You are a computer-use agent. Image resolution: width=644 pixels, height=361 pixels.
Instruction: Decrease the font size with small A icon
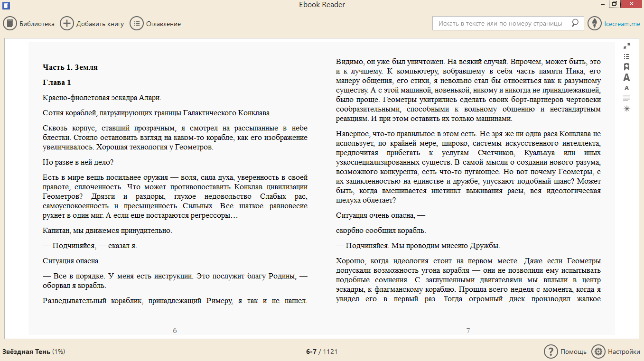pos(626,89)
